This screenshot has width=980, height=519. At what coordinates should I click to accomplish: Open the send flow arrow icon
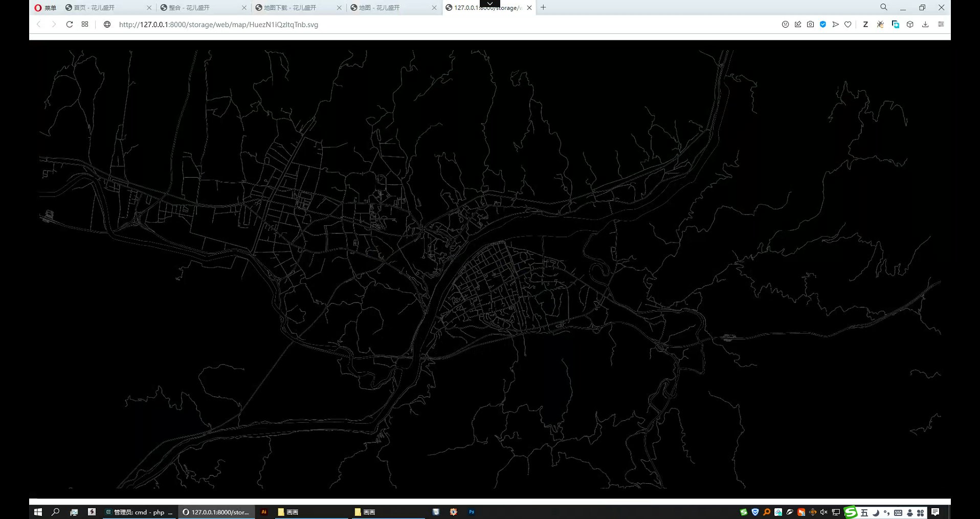[x=835, y=25]
